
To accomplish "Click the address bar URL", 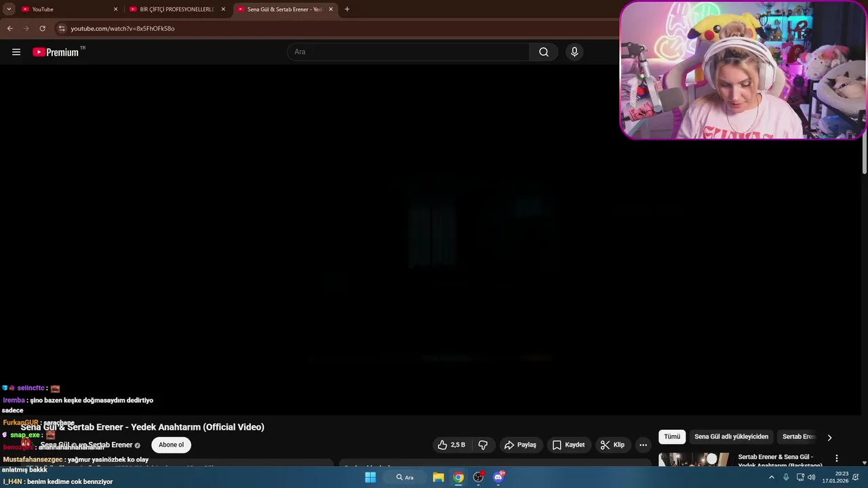I will 123,28.
